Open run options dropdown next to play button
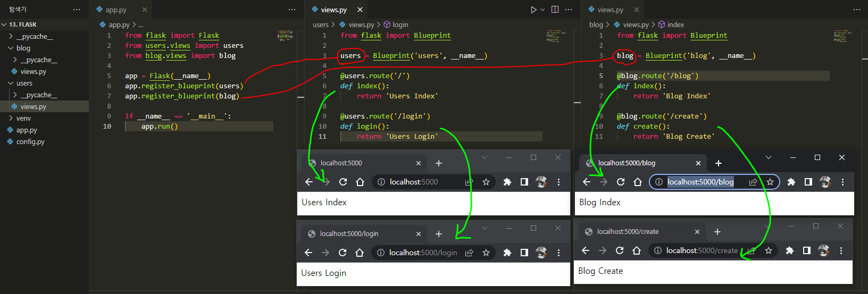The height and width of the screenshot is (294, 868). (542, 10)
